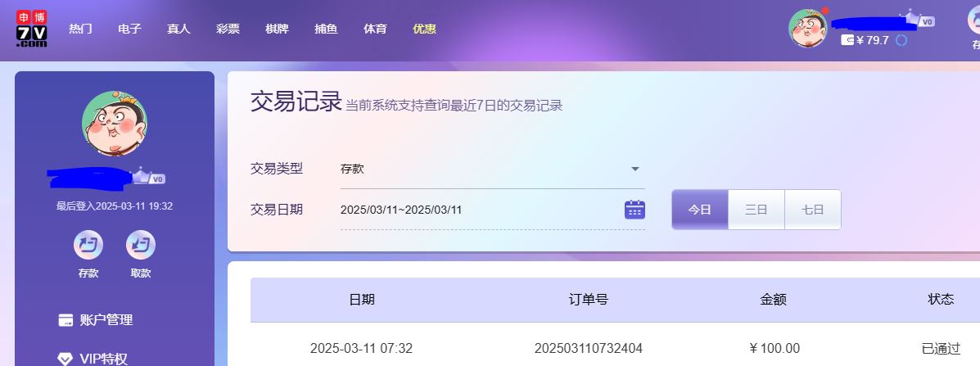Screen dimensions: 980x366
Task: Click the deposit (存款) icon in sidebar
Action: tap(88, 245)
